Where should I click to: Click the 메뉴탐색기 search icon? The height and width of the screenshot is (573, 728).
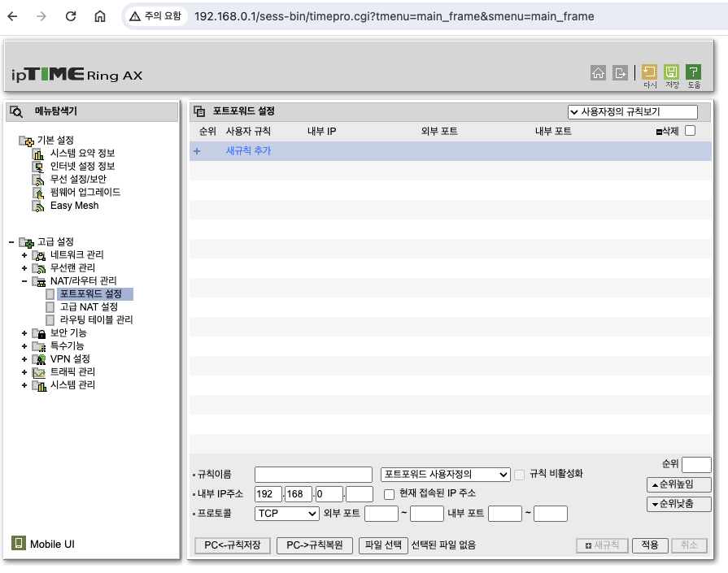(16, 111)
